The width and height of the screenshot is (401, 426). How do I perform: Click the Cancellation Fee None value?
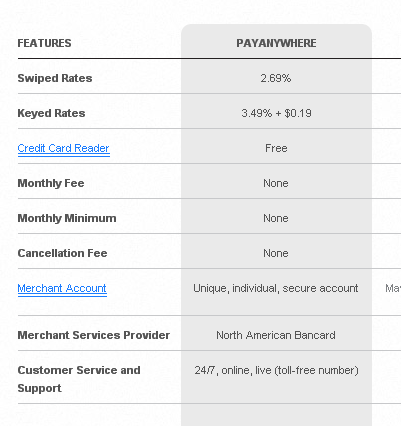coord(276,253)
